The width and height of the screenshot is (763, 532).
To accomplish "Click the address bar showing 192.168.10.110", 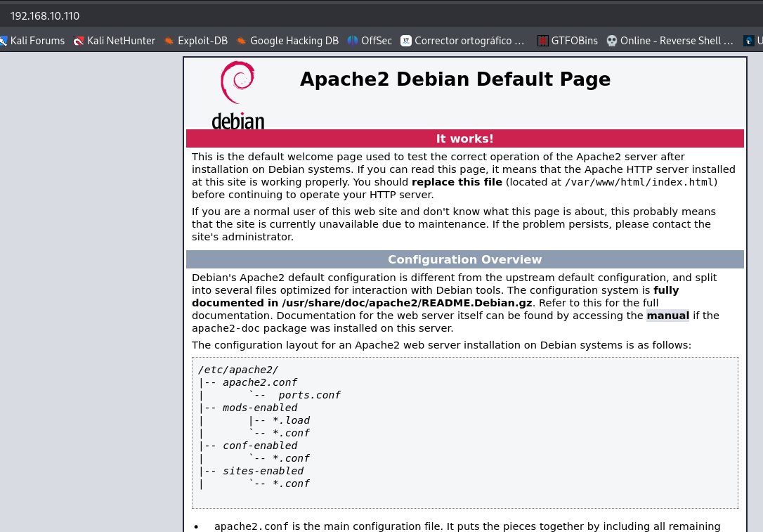I will coord(381,15).
